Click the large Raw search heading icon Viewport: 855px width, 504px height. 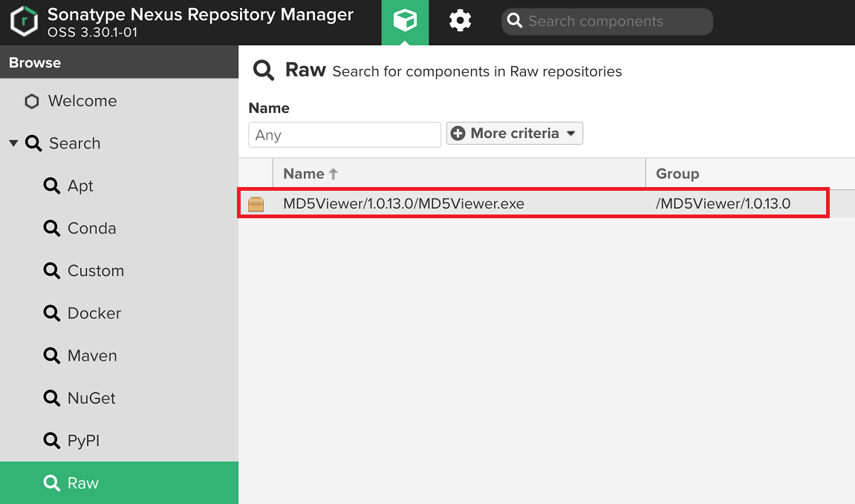264,71
